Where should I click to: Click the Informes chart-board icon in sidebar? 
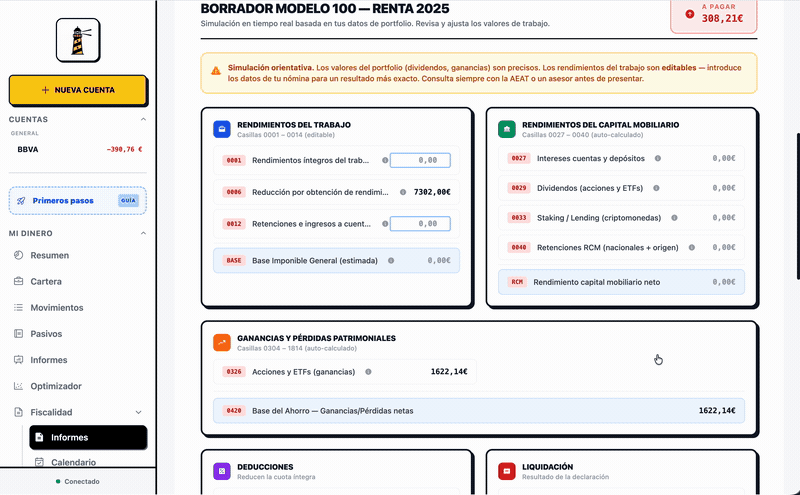[x=18, y=360]
